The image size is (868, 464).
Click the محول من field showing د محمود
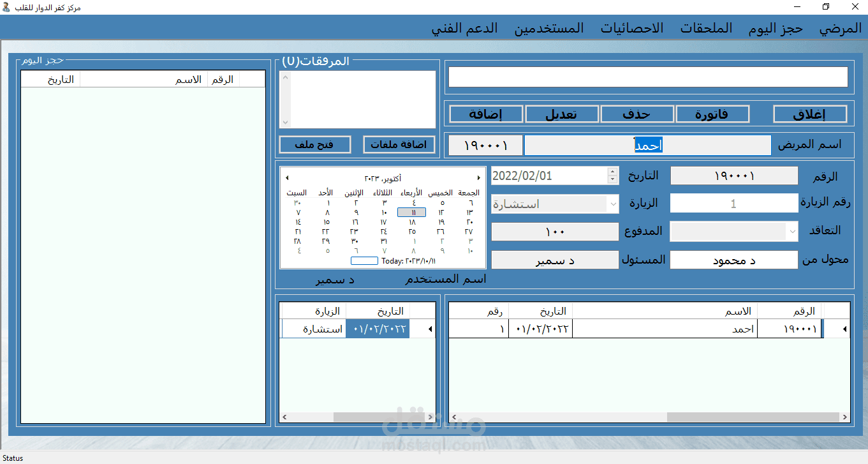(734, 260)
